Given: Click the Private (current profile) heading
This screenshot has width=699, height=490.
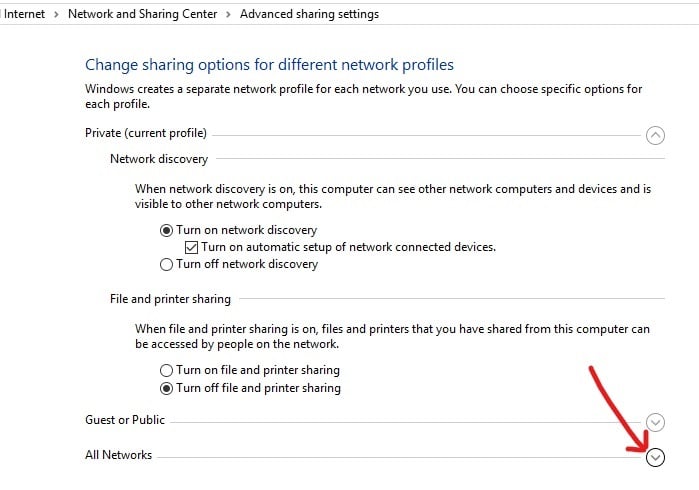Looking at the screenshot, I should point(146,133).
